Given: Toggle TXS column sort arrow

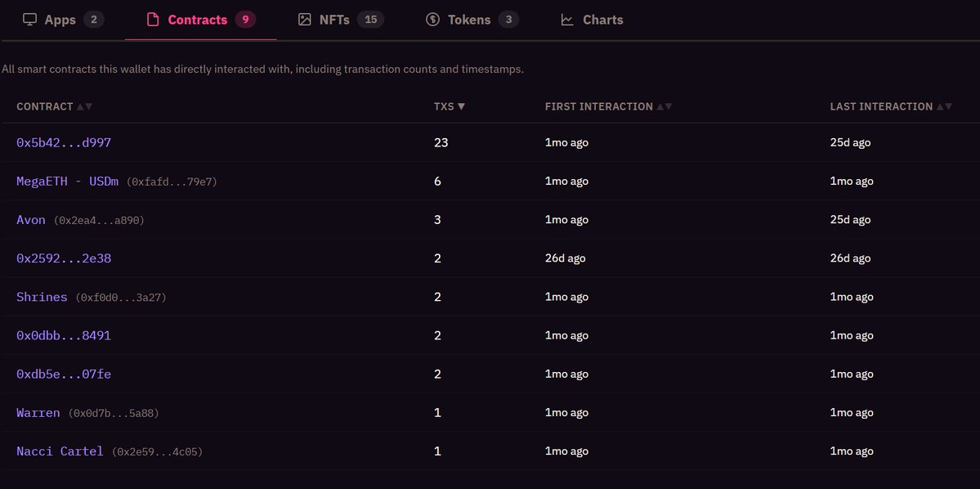Looking at the screenshot, I should click(461, 107).
